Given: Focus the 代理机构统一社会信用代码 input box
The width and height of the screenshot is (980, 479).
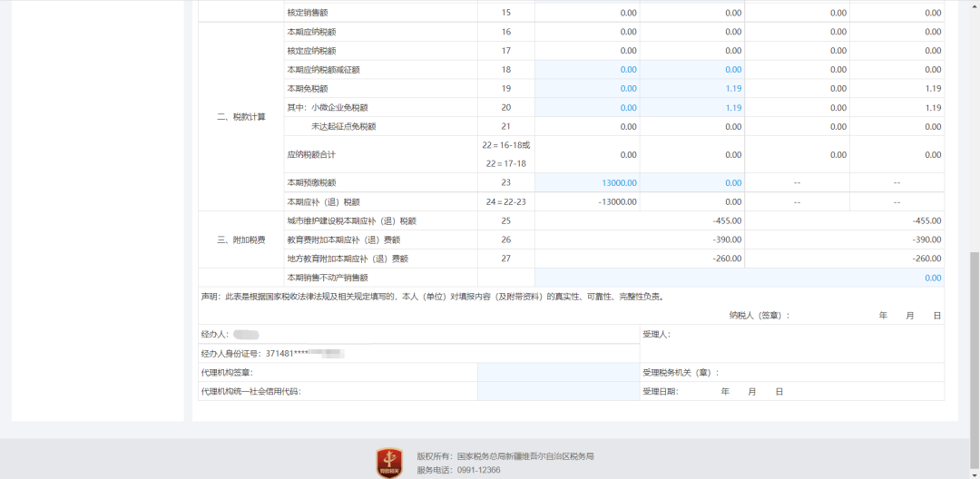Looking at the screenshot, I should tap(558, 392).
